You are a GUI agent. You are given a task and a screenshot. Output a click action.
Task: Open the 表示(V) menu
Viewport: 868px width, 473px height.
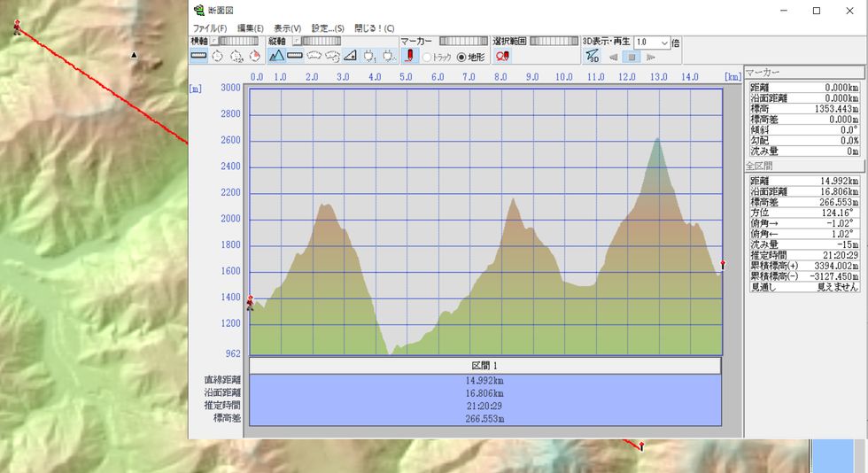(x=287, y=28)
